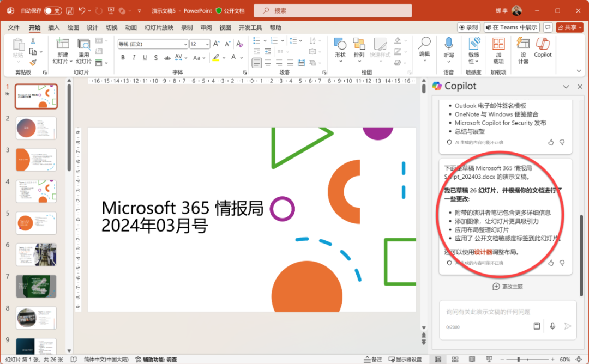
Task: Toggle Underline formatting
Action: 145,57
